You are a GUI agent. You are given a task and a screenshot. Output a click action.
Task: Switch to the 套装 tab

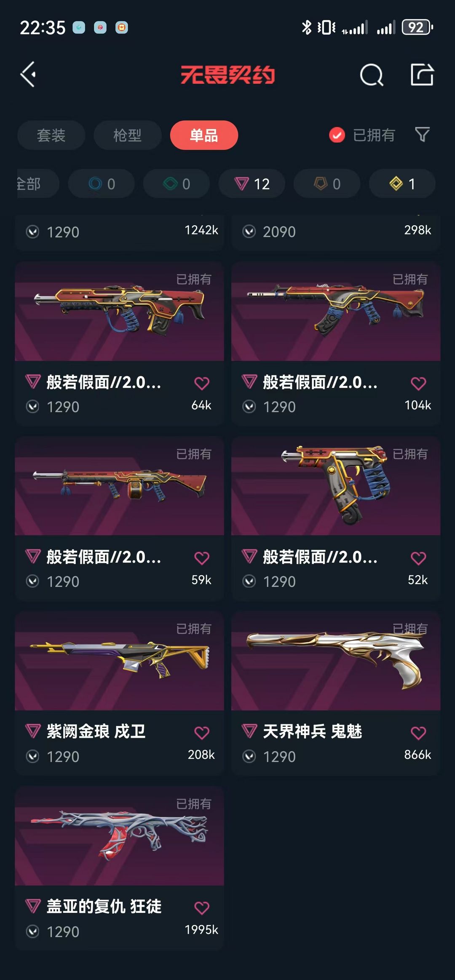51,135
